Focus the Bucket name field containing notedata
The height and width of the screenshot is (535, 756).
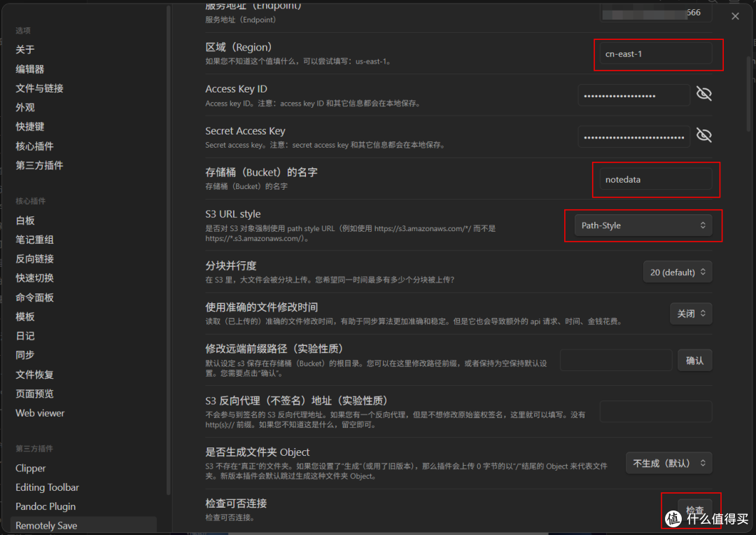(x=656, y=179)
